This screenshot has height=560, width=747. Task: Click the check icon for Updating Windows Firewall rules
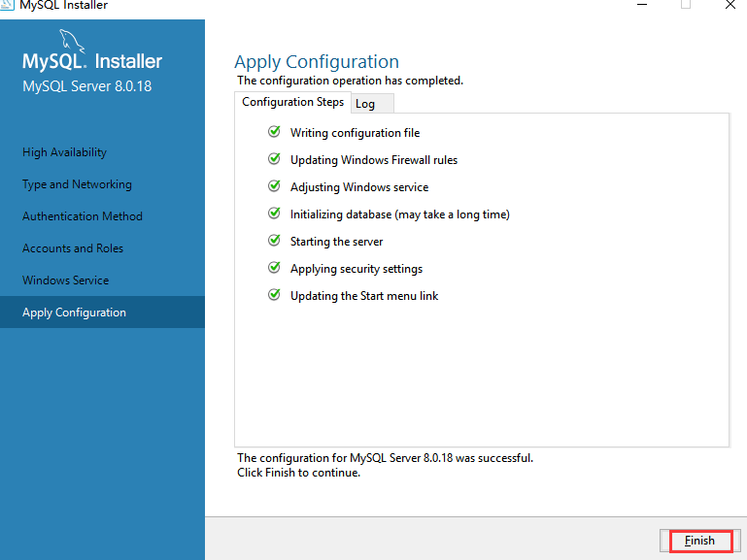(x=274, y=158)
